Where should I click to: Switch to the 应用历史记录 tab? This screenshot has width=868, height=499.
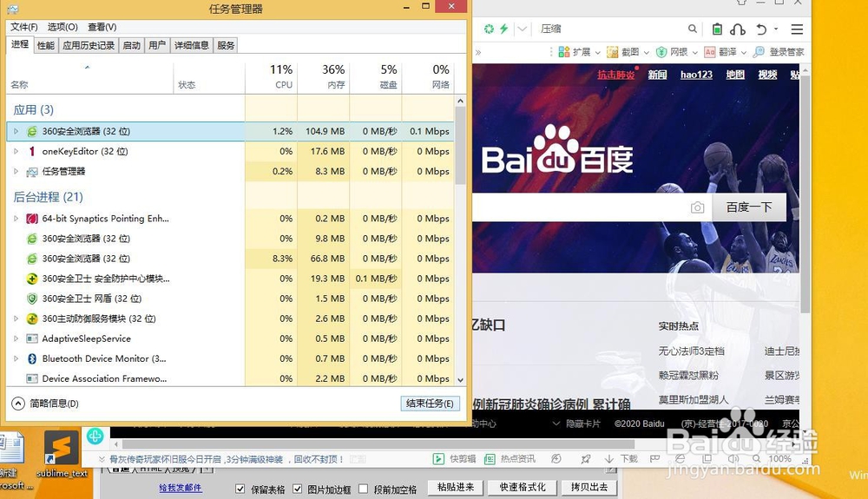pos(89,45)
